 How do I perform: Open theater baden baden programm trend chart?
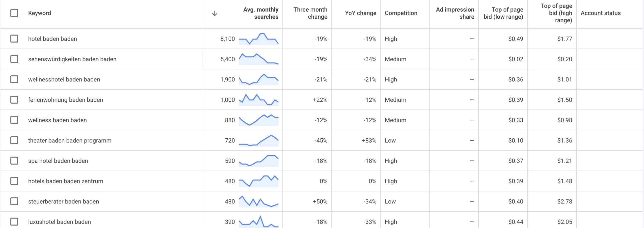pos(259,140)
